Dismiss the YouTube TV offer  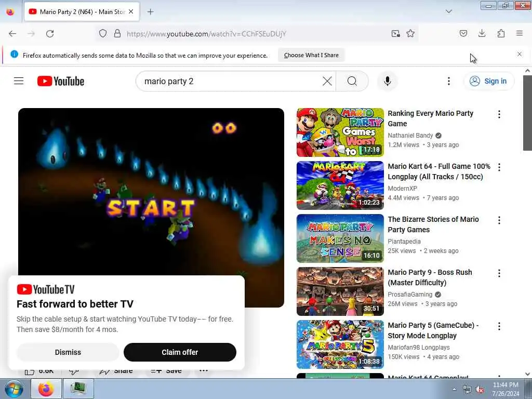68,352
